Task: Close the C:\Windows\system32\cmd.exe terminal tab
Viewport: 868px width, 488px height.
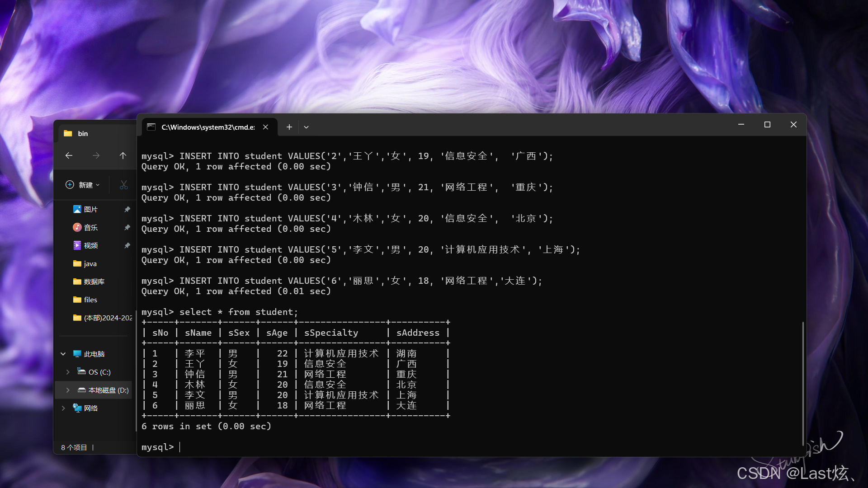Action: (x=266, y=127)
